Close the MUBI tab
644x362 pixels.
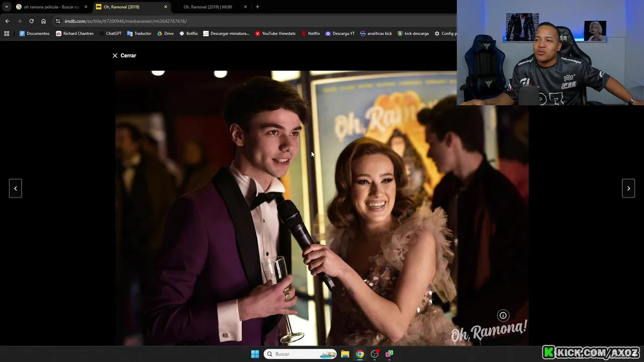(x=246, y=7)
